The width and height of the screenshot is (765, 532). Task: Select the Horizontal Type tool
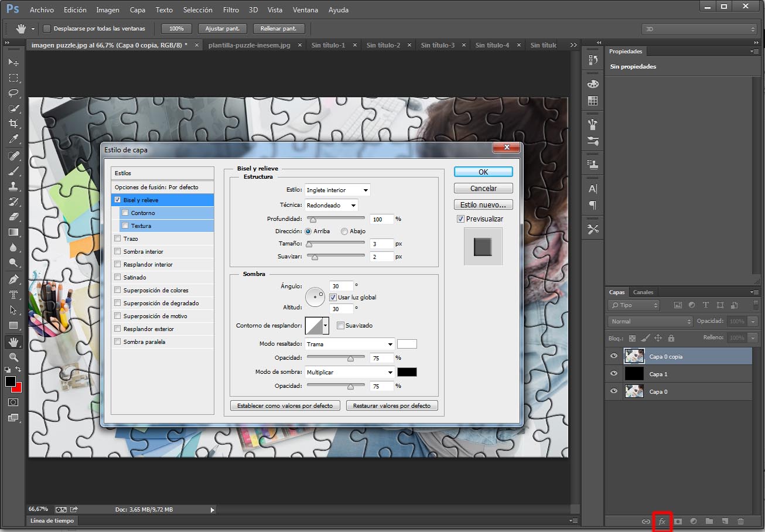coord(13,295)
